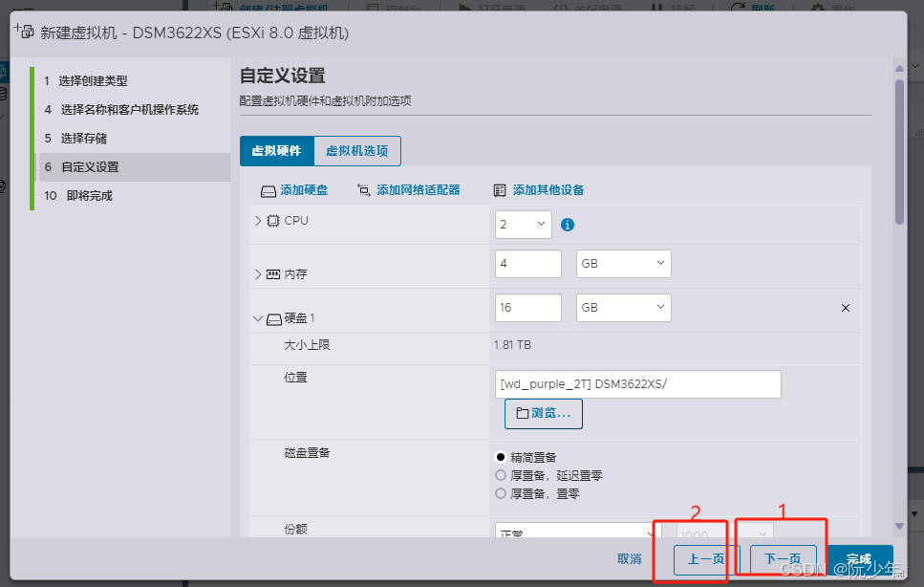Image resolution: width=924 pixels, height=587 pixels.
Task: Select the 厚置备，置零 provisioning option
Action: click(x=500, y=492)
